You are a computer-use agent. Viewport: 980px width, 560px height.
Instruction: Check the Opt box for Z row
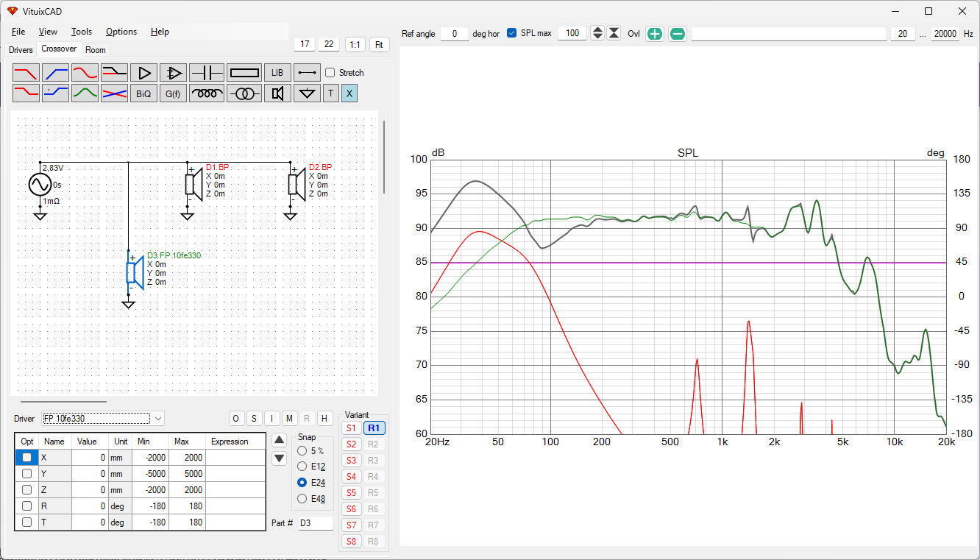point(26,489)
